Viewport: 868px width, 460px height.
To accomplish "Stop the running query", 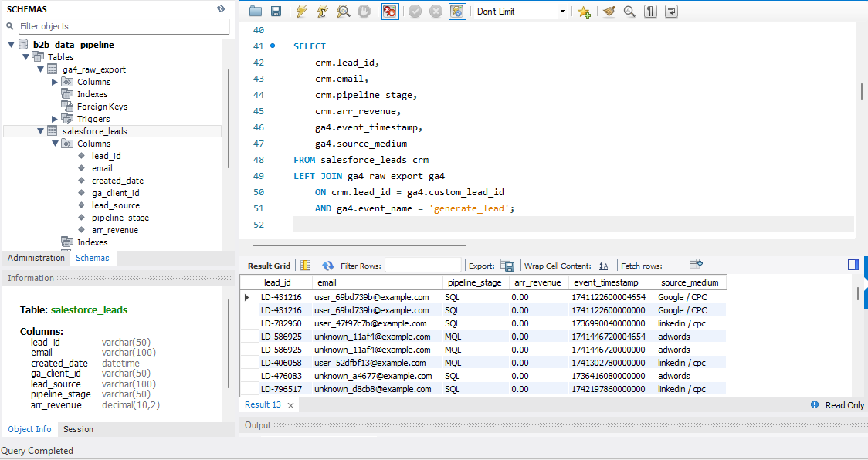I will 364,11.
